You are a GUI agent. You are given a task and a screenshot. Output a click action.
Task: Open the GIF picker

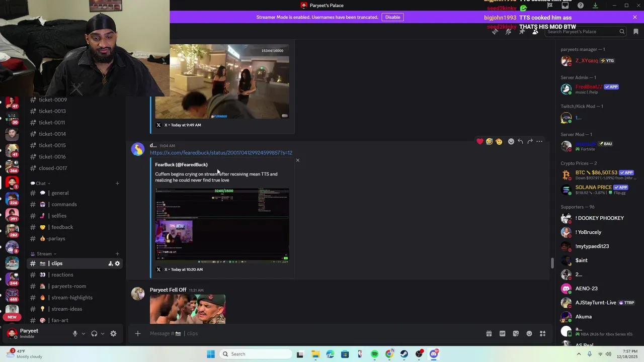click(502, 334)
